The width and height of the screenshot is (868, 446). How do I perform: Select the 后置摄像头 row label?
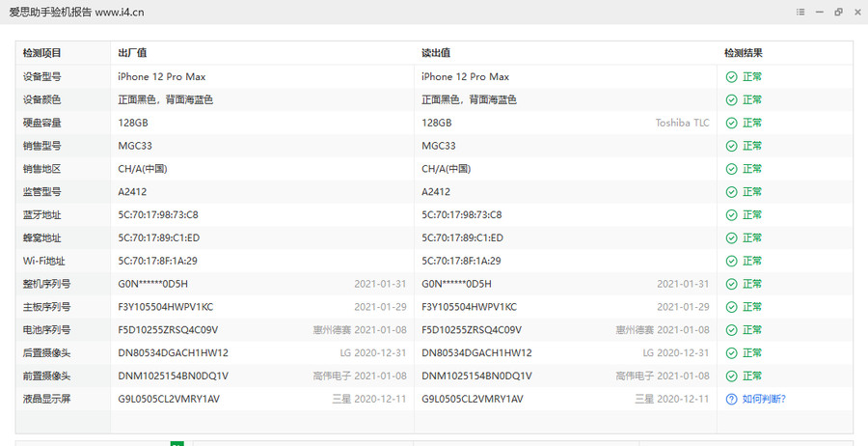point(46,353)
